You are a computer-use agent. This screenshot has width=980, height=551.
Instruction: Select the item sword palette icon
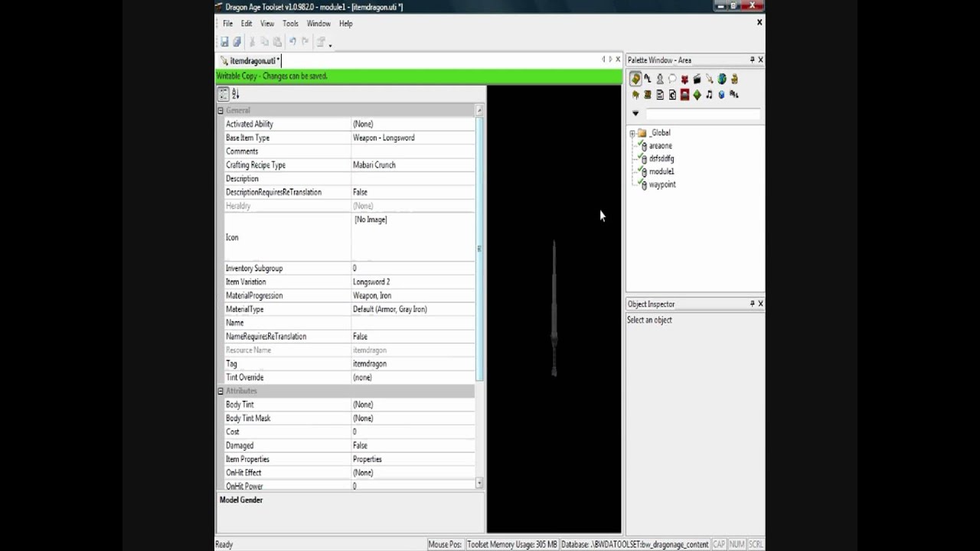click(709, 79)
